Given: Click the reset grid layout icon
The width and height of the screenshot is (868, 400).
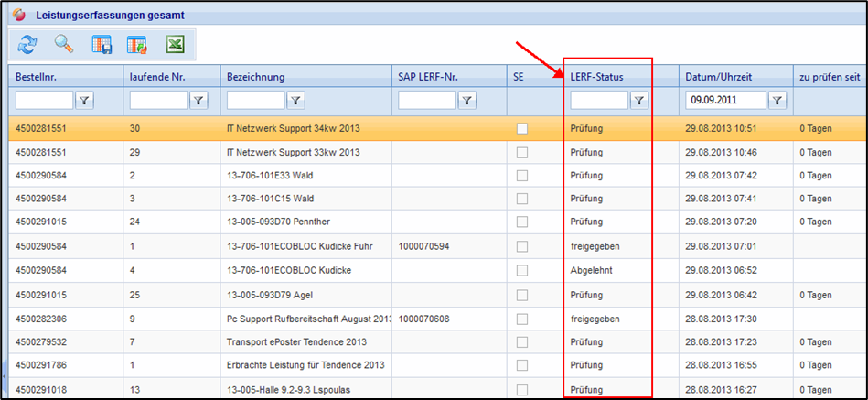Looking at the screenshot, I should tap(137, 44).
